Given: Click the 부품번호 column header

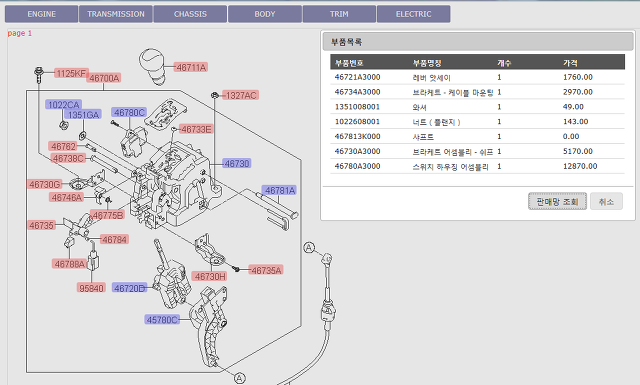Looking at the screenshot, I should click(x=349, y=63).
